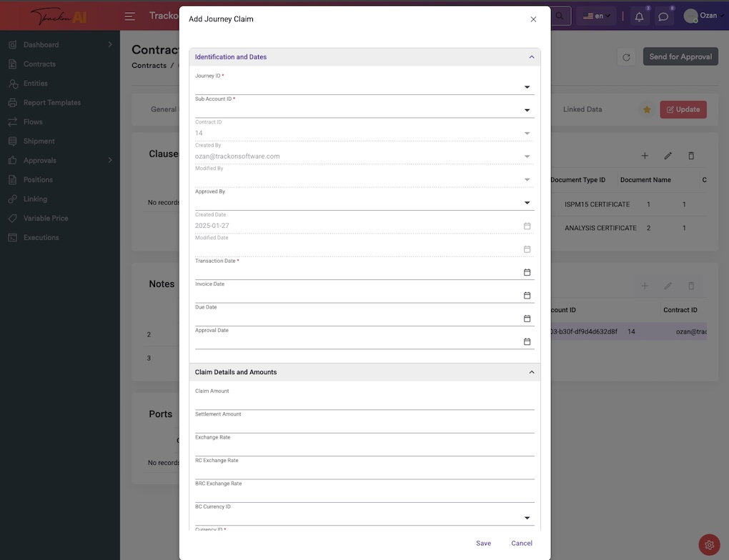Viewport: 729px width, 560px height.
Task: Open Shipment in the sidebar
Action: (x=39, y=141)
